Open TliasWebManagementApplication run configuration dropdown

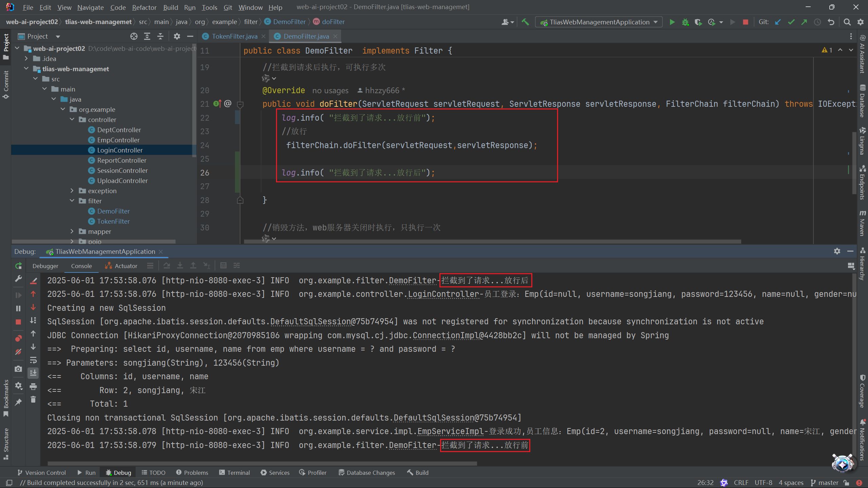[x=599, y=22]
